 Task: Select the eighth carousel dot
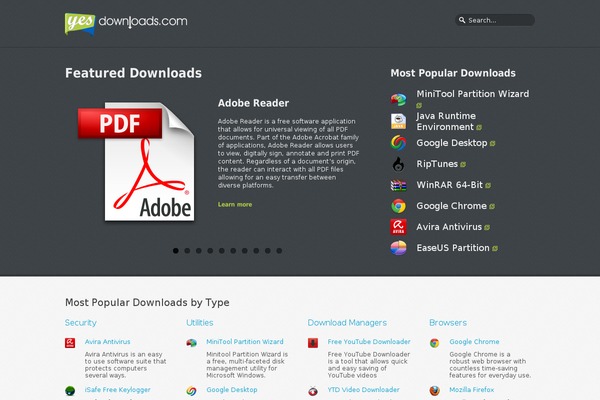256,251
